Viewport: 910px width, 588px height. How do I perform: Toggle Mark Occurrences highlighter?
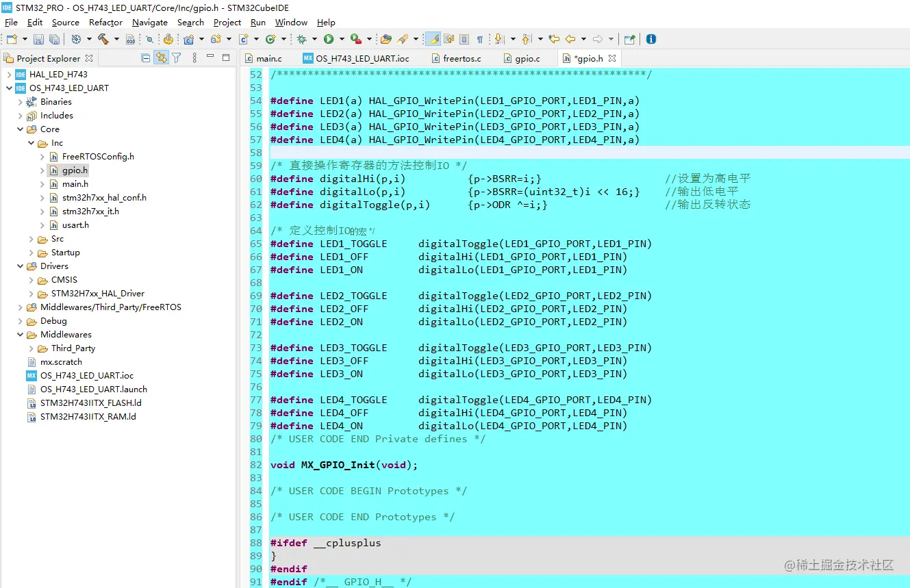433,39
